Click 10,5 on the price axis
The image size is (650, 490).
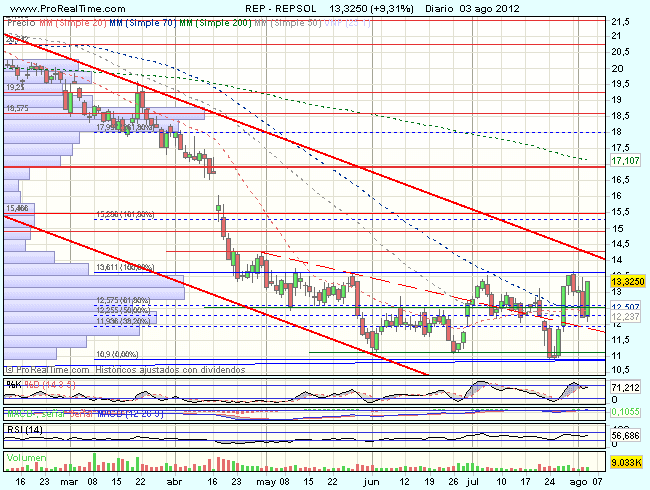pyautogui.click(x=620, y=369)
